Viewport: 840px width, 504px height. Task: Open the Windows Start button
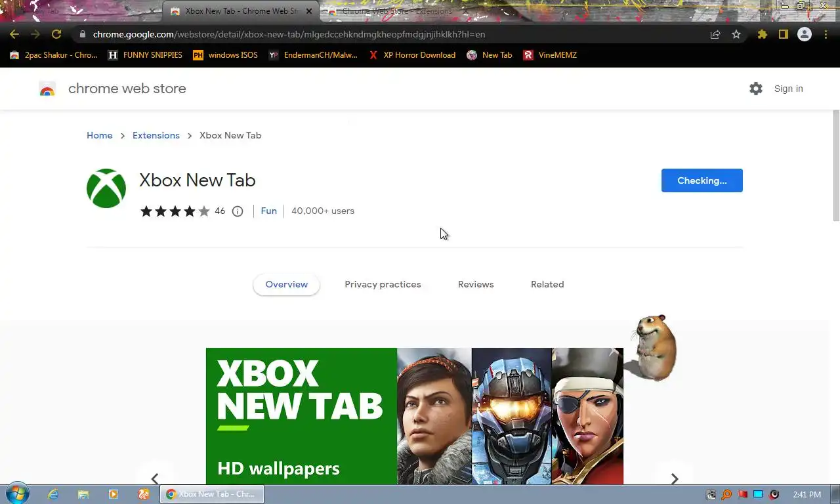point(17,494)
